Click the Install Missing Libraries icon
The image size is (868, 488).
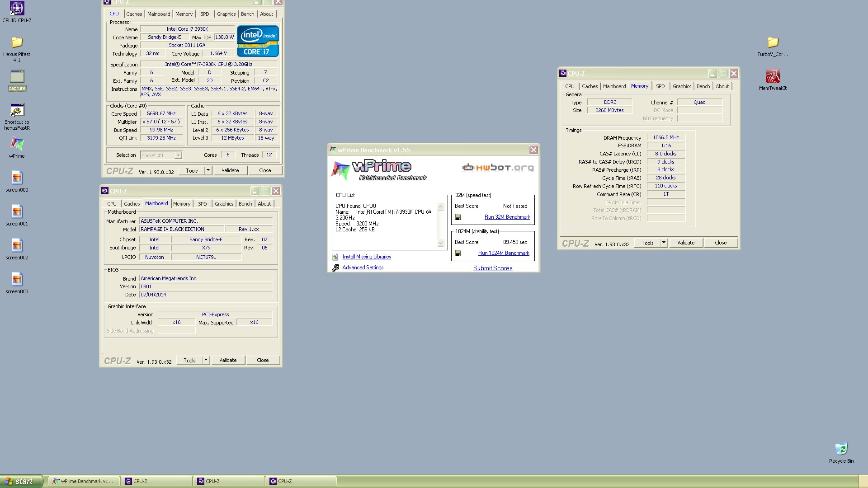(x=335, y=257)
